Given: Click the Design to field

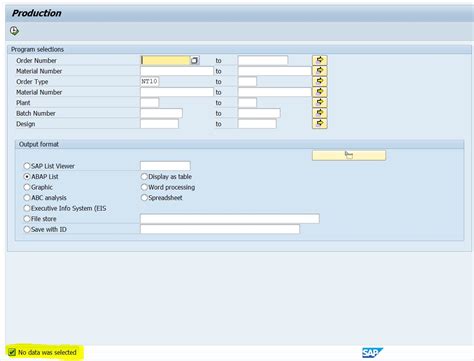Looking at the screenshot, I should 257,124.
